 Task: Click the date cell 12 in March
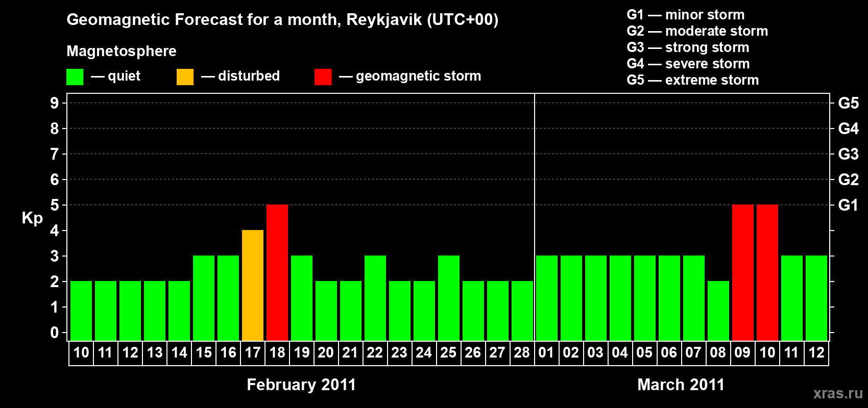(x=816, y=353)
